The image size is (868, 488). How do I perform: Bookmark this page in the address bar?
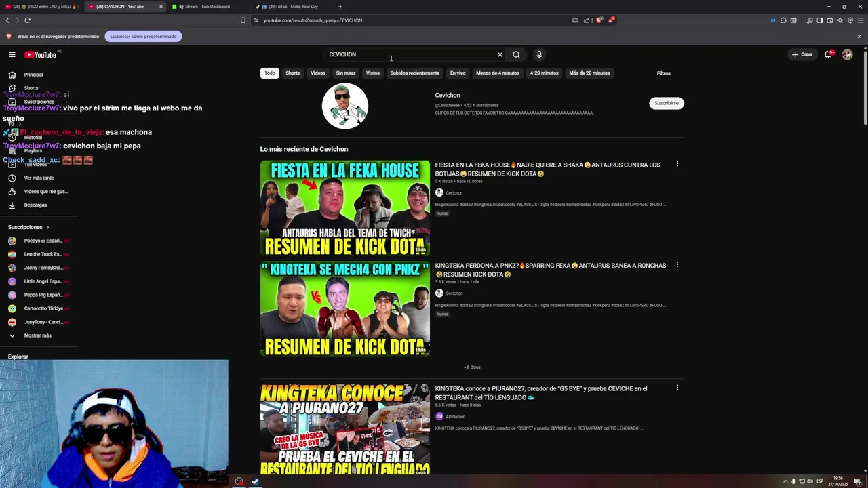(243, 20)
